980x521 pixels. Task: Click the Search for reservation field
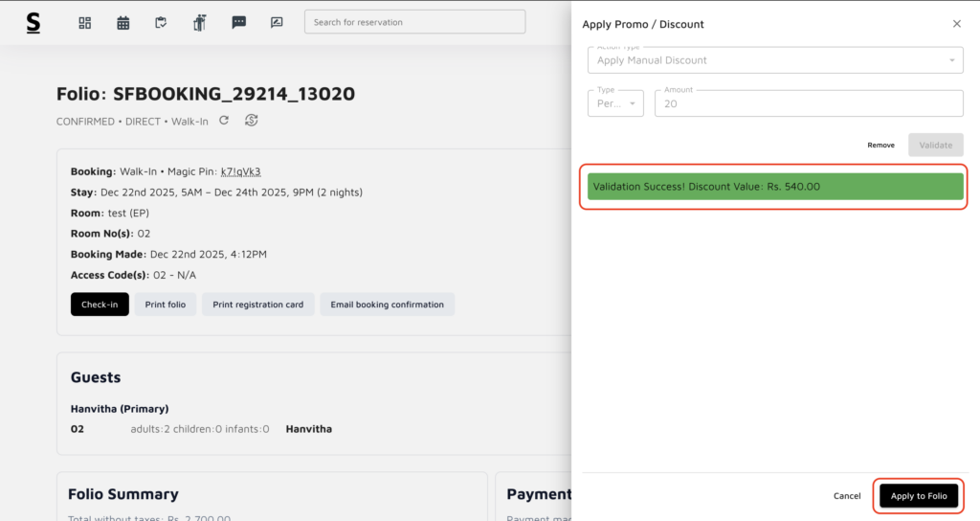point(414,22)
